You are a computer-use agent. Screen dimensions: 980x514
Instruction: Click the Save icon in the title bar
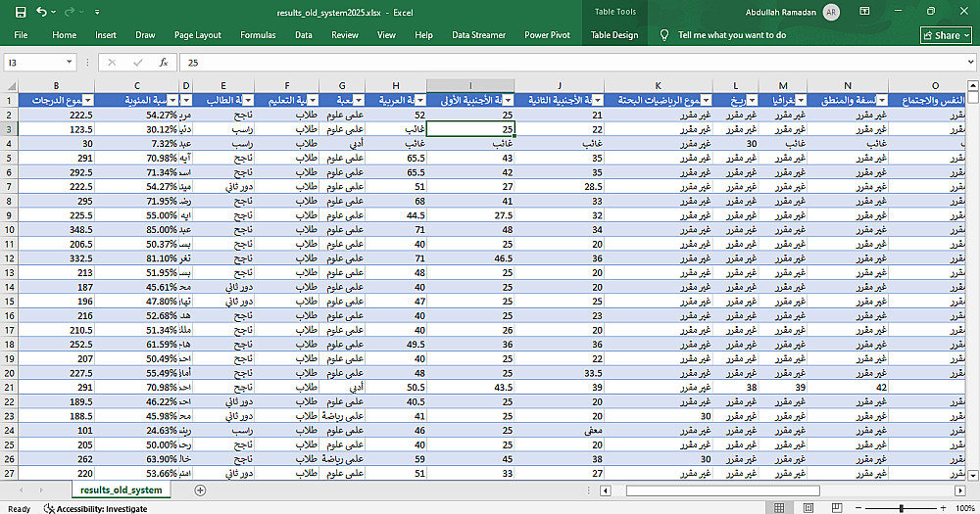click(x=19, y=12)
